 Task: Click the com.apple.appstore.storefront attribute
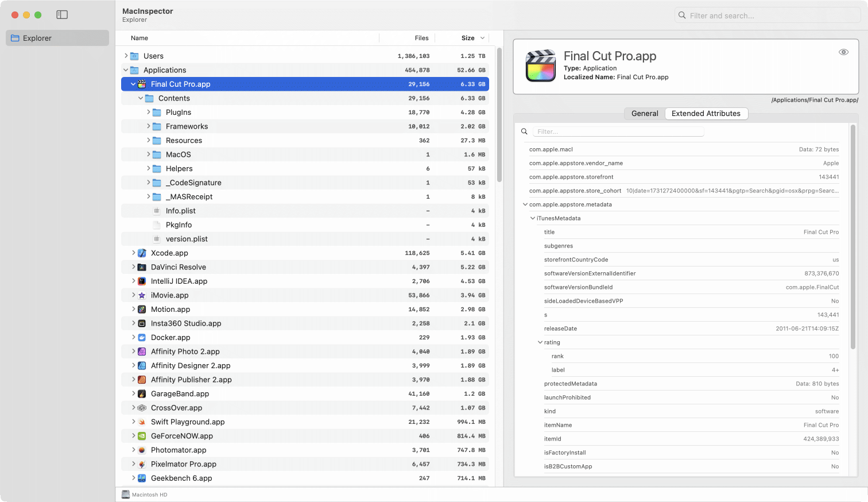(684, 177)
